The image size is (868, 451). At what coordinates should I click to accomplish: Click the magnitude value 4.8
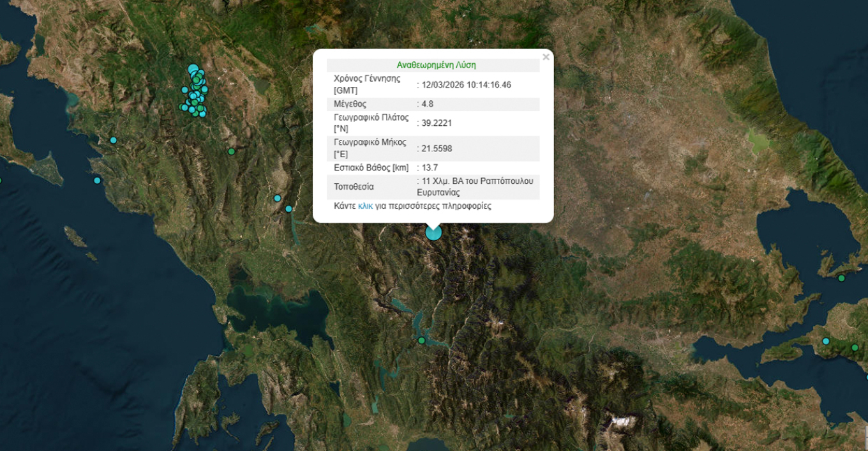tap(427, 103)
